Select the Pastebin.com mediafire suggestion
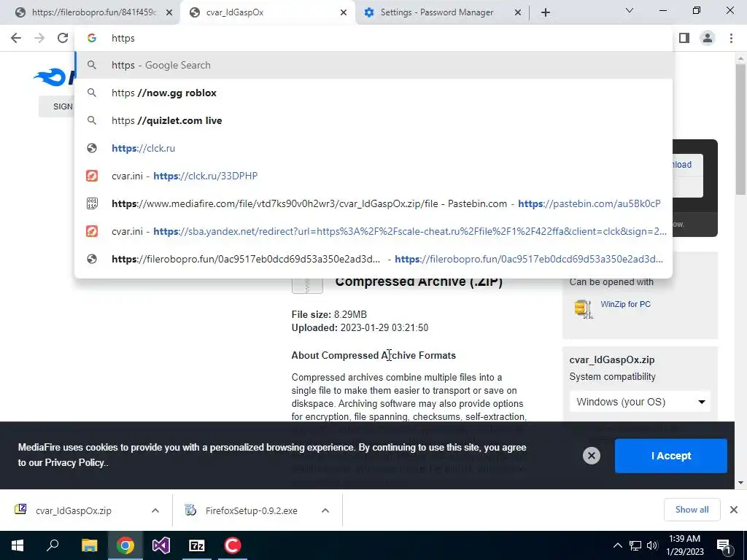Viewport: 747px width, 560px height. (373, 203)
